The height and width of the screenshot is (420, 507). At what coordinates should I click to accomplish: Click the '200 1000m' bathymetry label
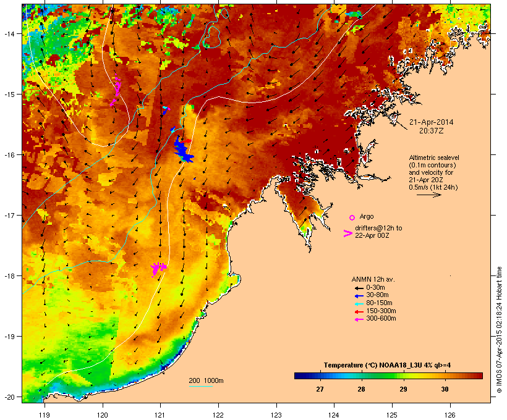[206, 380]
